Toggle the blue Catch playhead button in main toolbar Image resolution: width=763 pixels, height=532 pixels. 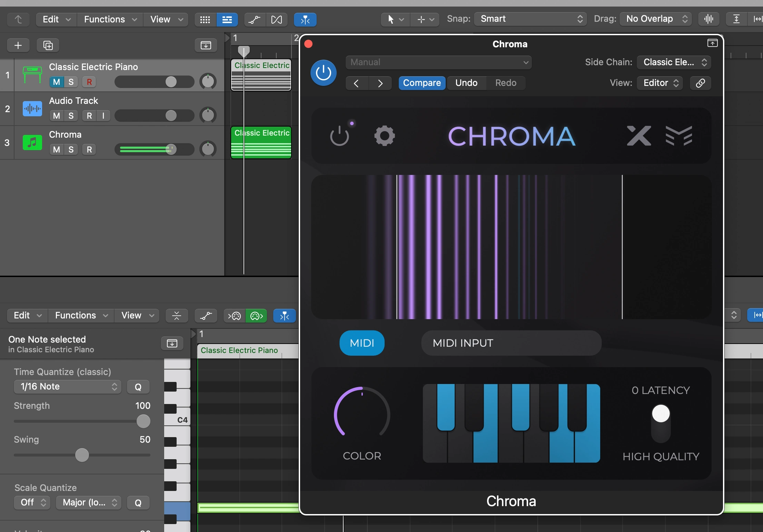click(x=305, y=20)
